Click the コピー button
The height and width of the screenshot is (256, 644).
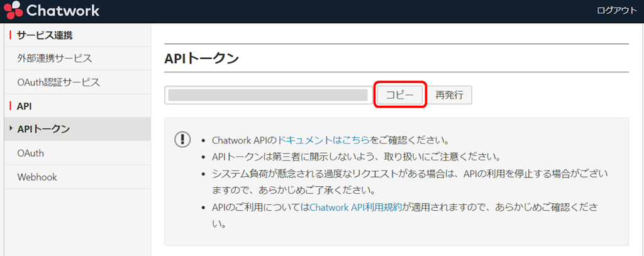click(x=401, y=95)
